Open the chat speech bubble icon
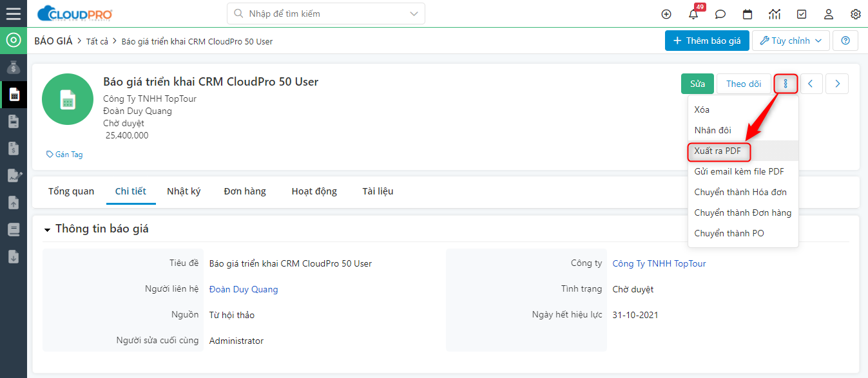Viewport: 868px width, 378px height. [720, 14]
